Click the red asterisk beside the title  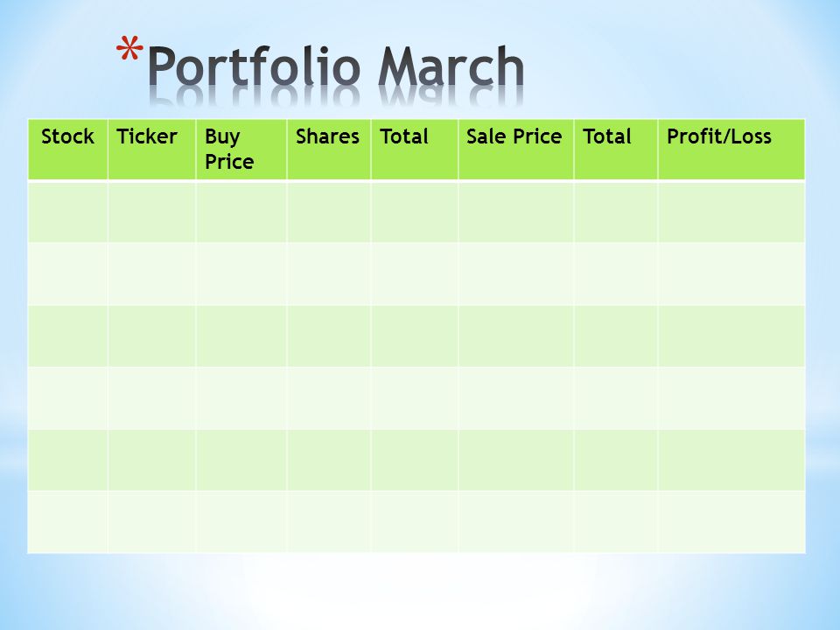click(x=129, y=49)
